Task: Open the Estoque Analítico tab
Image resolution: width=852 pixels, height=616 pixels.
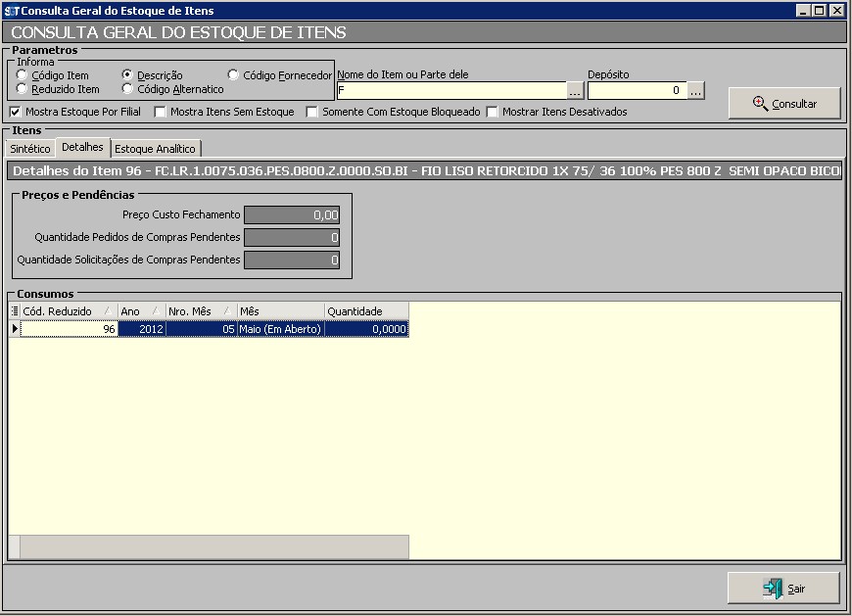Action: click(x=156, y=148)
